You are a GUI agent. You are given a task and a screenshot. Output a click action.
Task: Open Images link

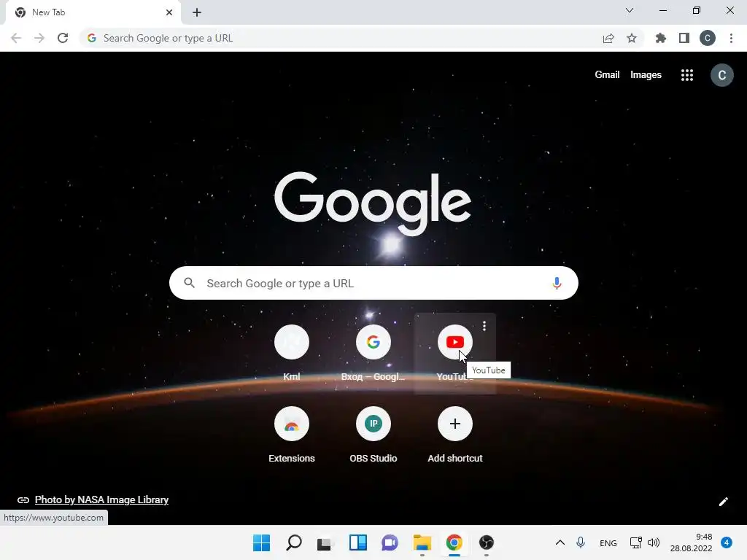pos(646,75)
